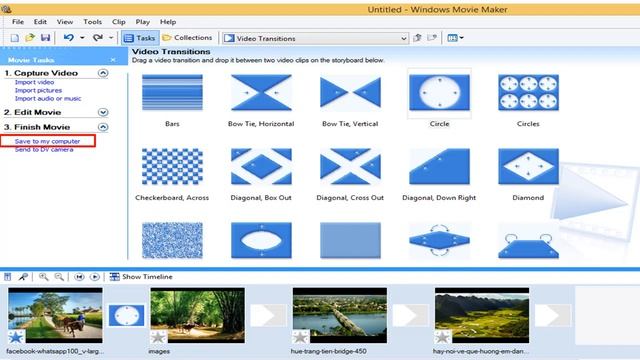Click Save to my computer link
Viewport: 640px width, 360px height.
(47, 141)
